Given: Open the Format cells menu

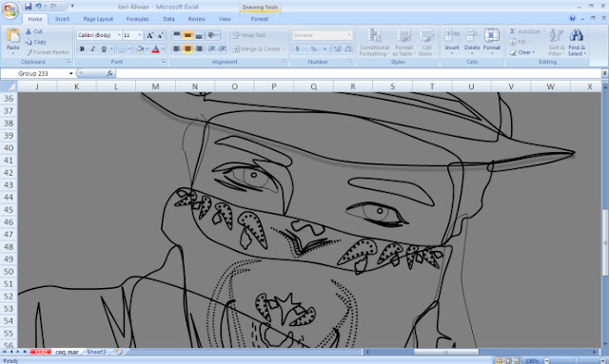Looking at the screenshot, I should point(492,42).
